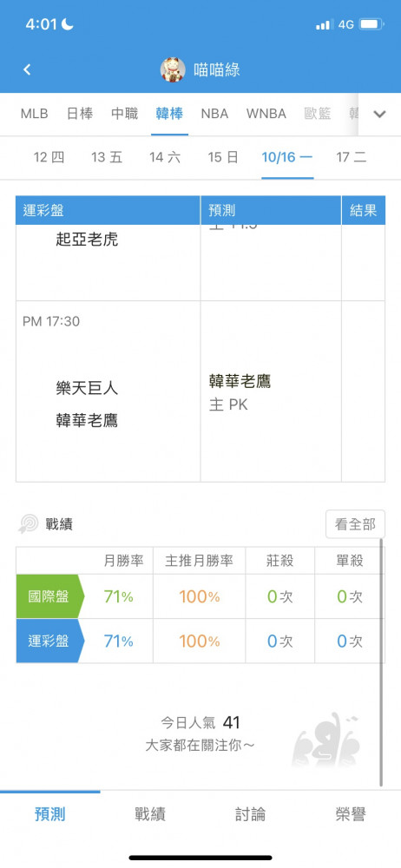Open the 喵喵綠 profile avatar
The height and width of the screenshot is (868, 401).
173,69
